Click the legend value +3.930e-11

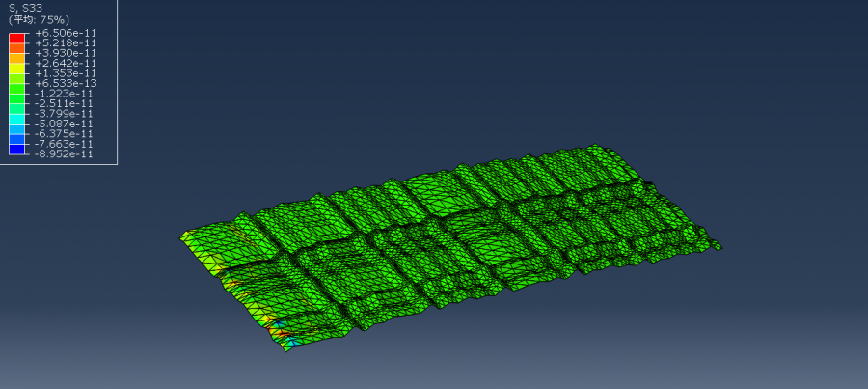(66, 53)
